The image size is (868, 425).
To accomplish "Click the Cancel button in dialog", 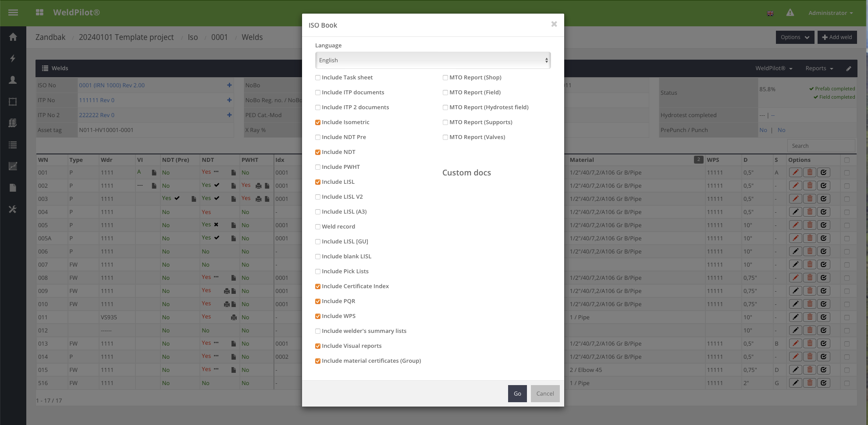I will 545,393.
